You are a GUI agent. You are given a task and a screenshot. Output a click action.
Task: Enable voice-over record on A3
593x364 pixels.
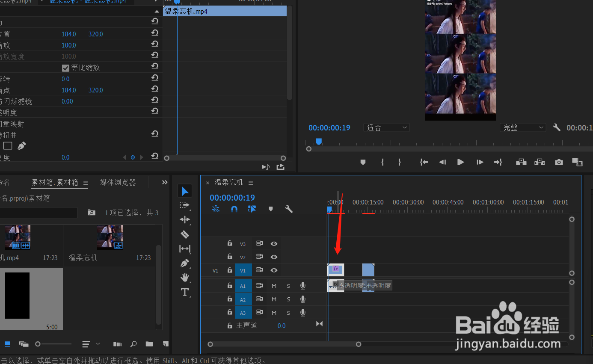click(303, 313)
